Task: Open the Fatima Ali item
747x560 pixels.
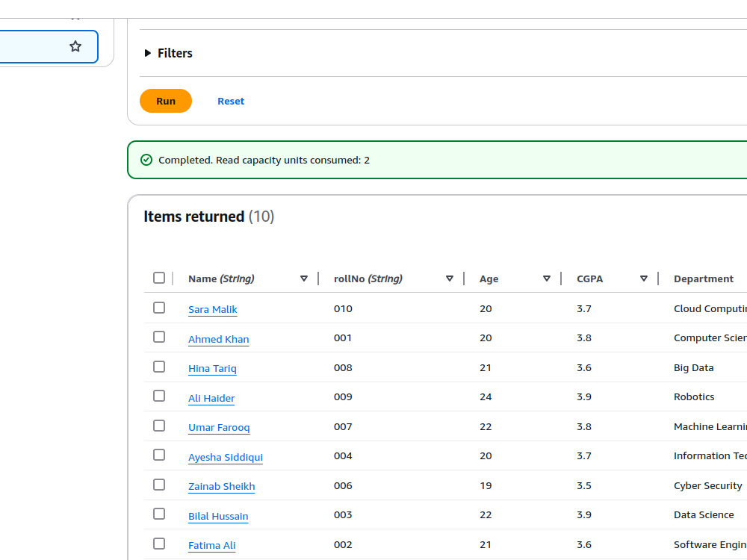Action: coord(212,546)
